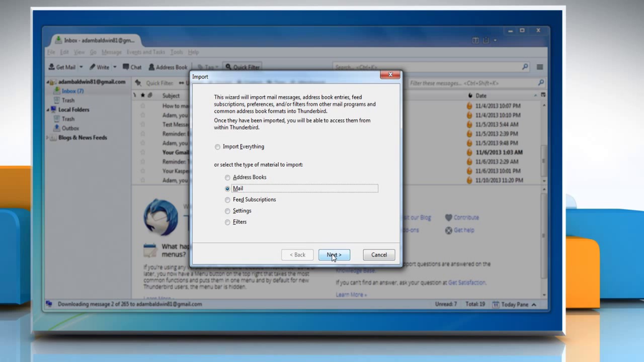Screen dimensions: 644x362
Task: Select the Import Everything radio button
Action: click(217, 147)
